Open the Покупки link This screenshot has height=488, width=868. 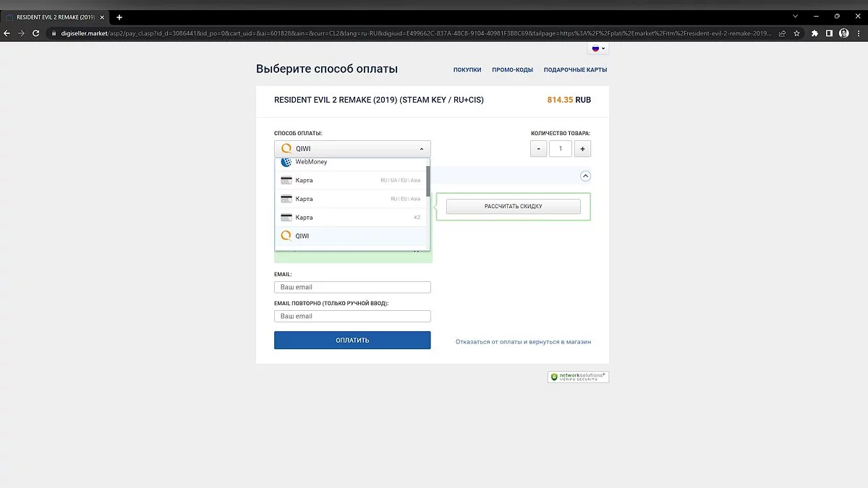pyautogui.click(x=467, y=70)
